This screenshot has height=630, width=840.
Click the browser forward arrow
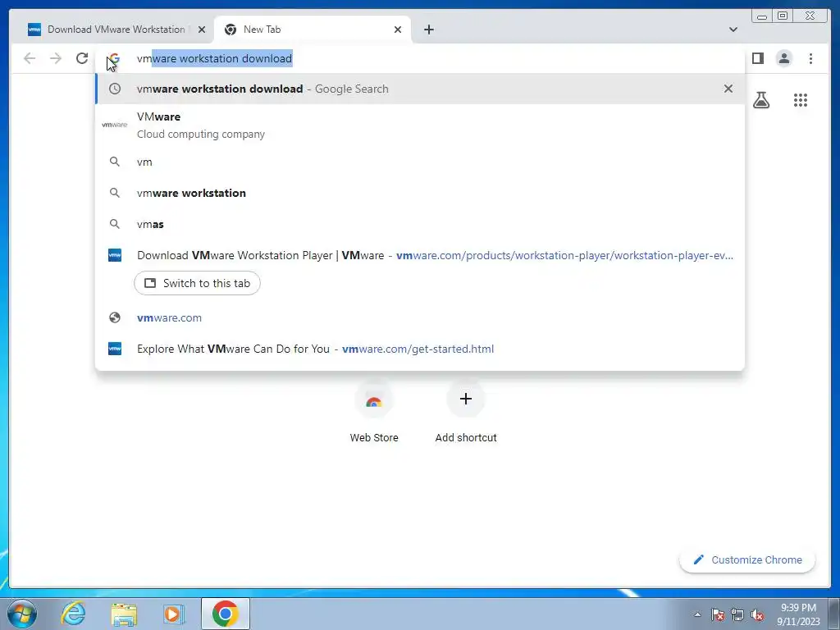(56, 58)
